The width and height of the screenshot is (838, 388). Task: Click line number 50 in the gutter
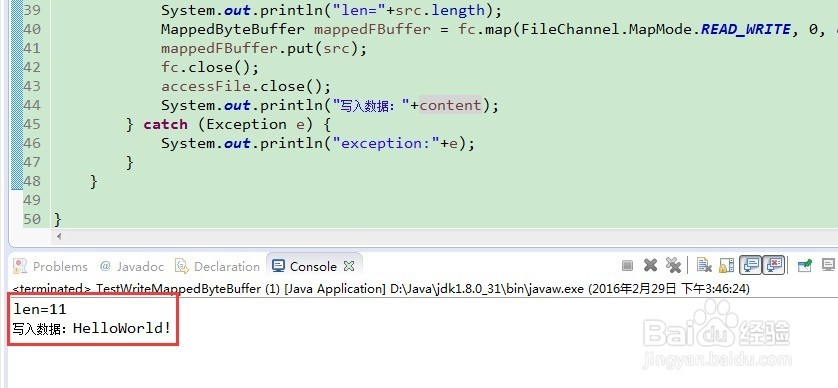coord(32,219)
